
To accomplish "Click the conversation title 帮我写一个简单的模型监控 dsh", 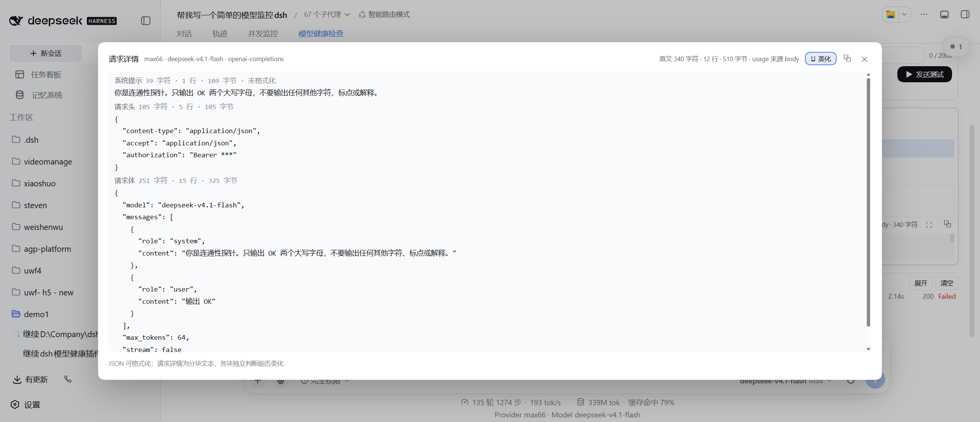I will point(232,15).
